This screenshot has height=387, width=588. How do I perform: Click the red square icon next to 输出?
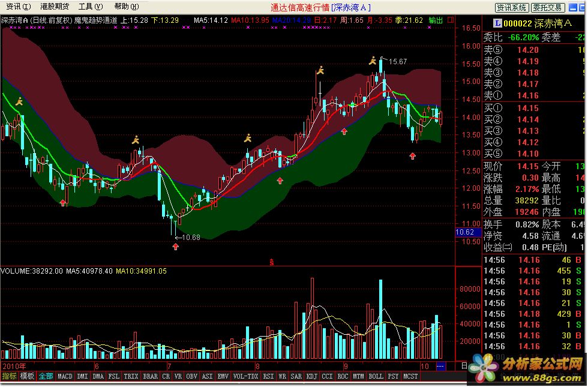click(451, 20)
